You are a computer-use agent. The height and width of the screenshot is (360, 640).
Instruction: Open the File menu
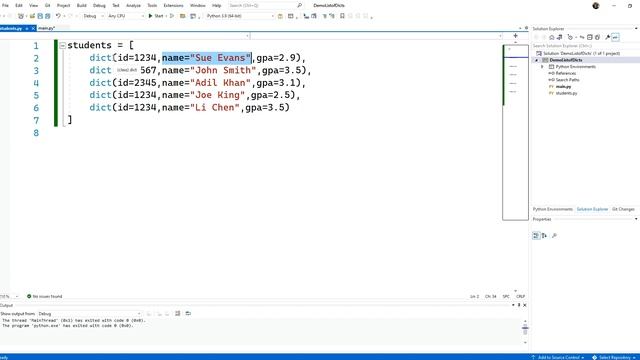click(x=5, y=5)
